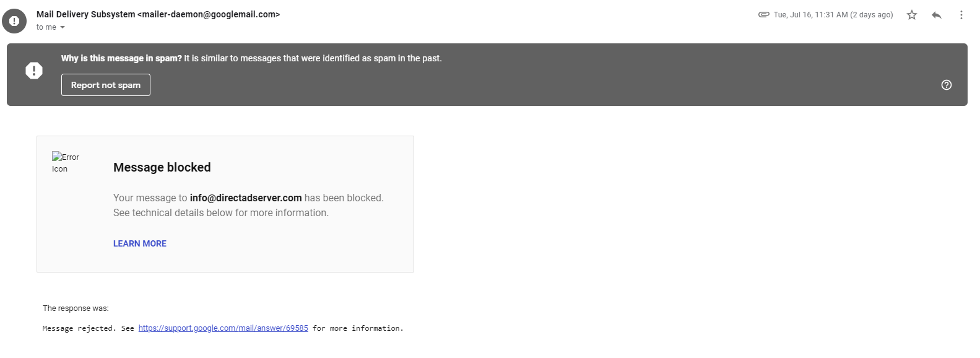Click the mailer-daemon@googlemail.com sender address
The image size is (980, 358).
(x=209, y=14)
